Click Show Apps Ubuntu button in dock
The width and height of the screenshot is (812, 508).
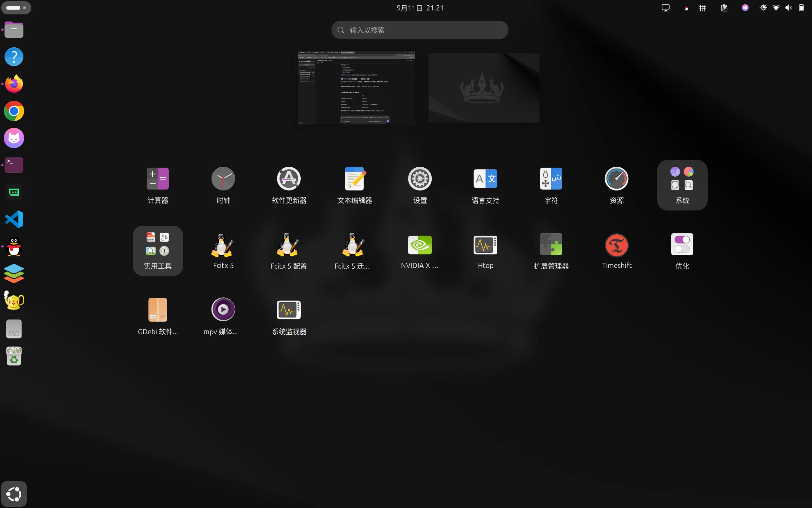tap(14, 494)
